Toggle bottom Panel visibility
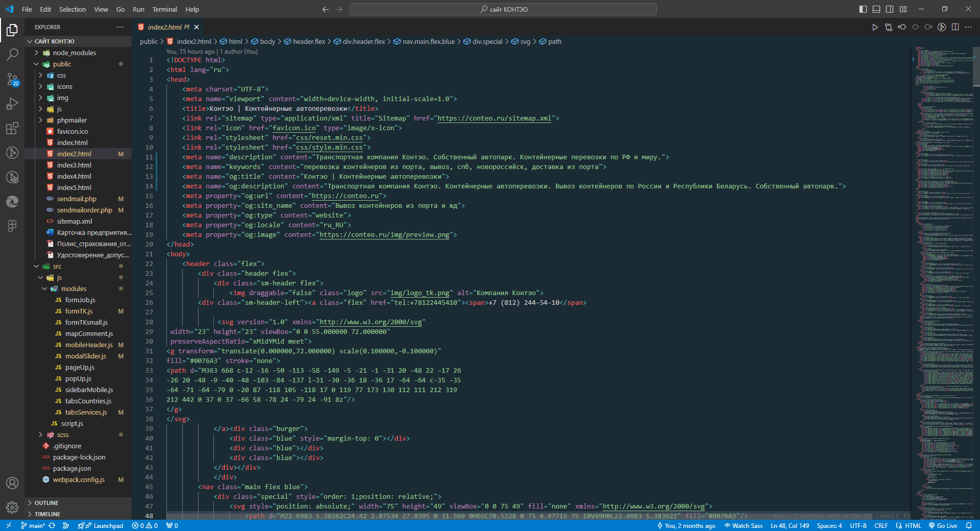 (x=876, y=9)
